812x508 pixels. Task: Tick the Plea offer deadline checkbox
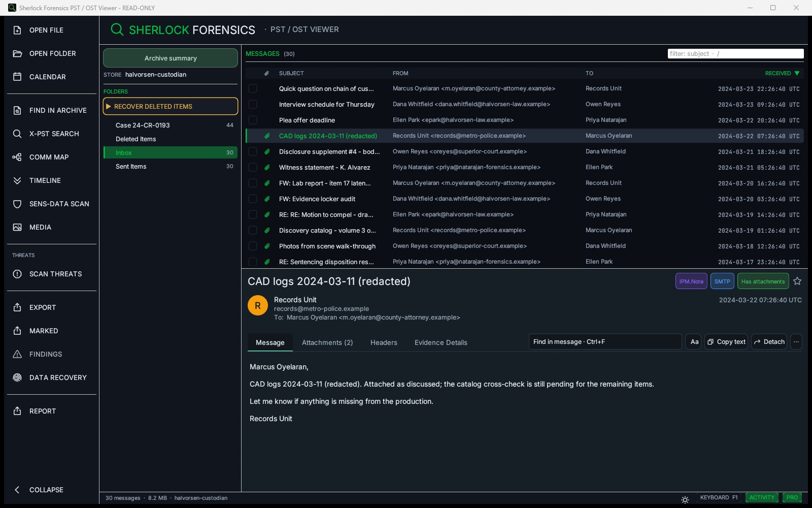(x=253, y=120)
